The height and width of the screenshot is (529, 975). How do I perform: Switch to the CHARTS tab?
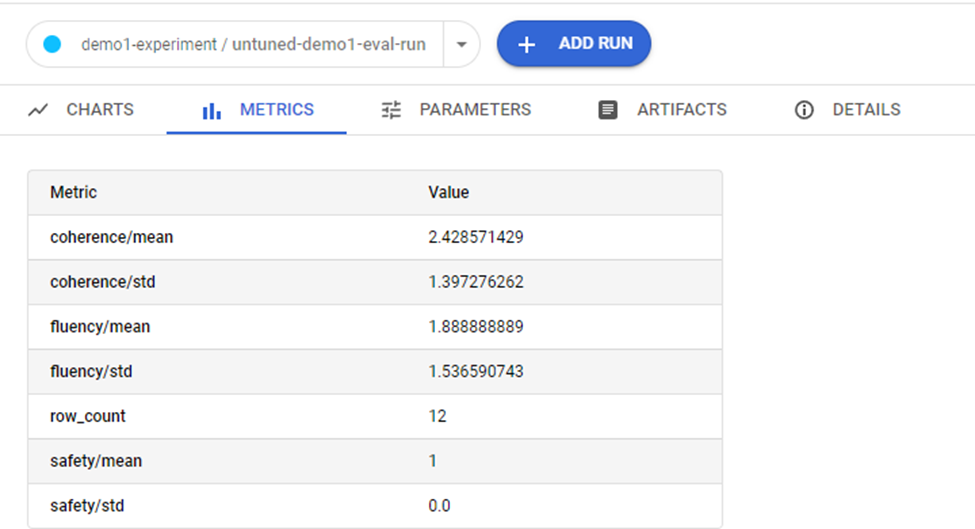tap(81, 110)
